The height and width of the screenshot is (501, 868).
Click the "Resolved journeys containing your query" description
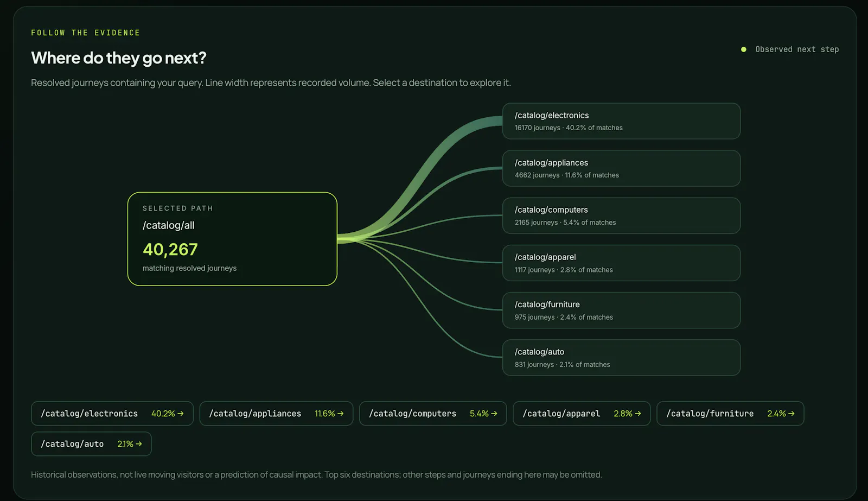click(271, 83)
